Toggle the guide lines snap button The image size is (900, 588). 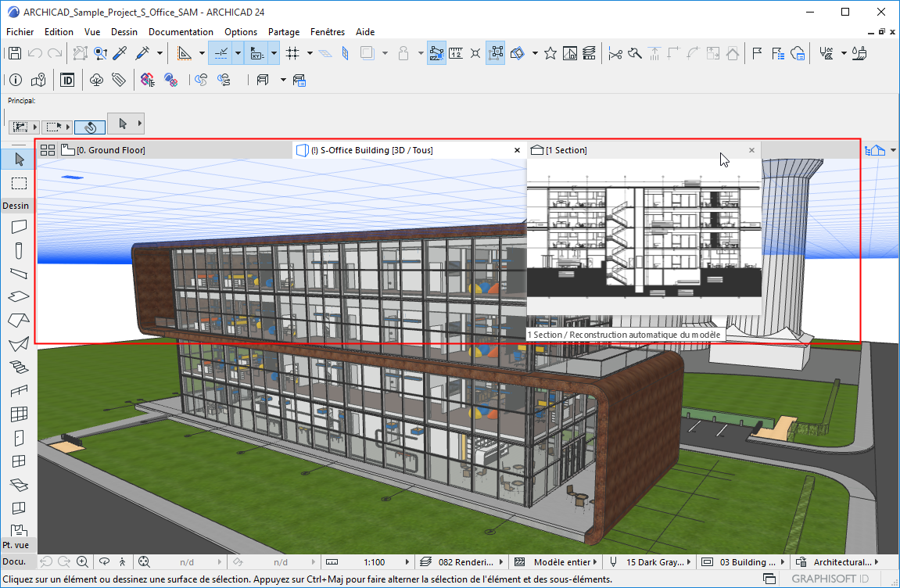[221, 53]
